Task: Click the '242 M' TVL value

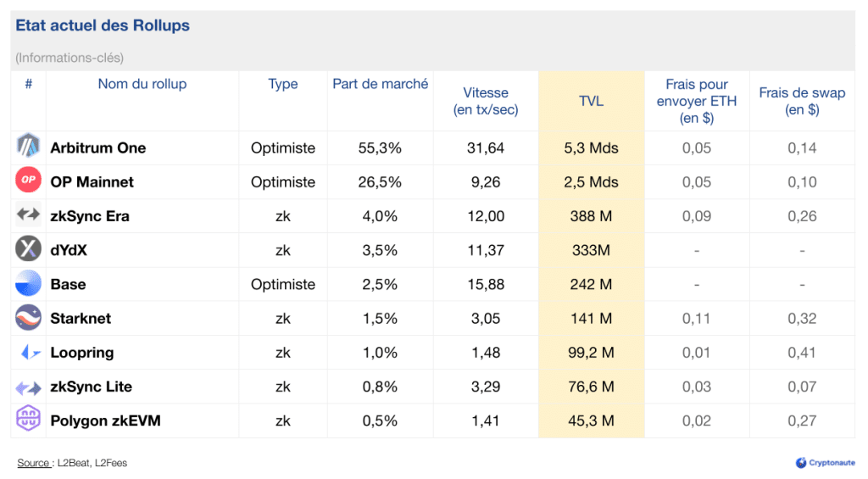Action: (x=591, y=285)
